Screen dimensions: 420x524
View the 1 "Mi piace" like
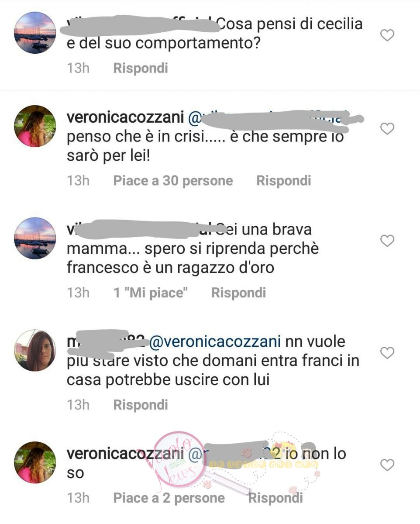pos(150,293)
